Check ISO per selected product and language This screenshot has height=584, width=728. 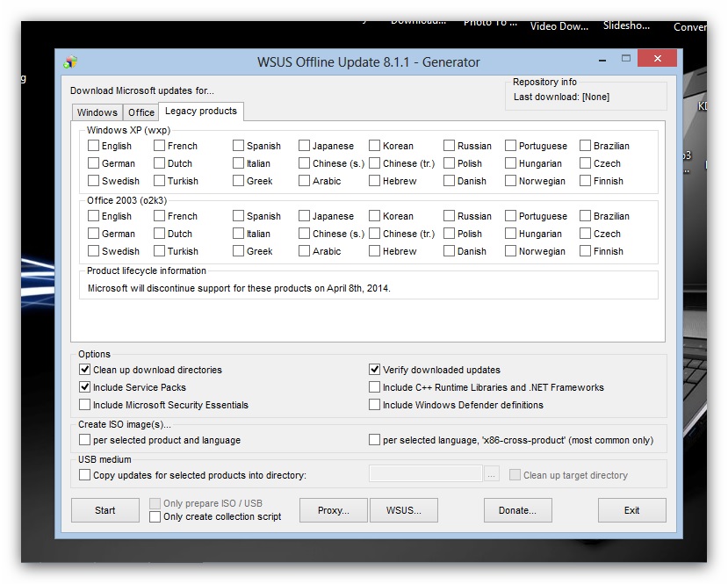[85, 440]
